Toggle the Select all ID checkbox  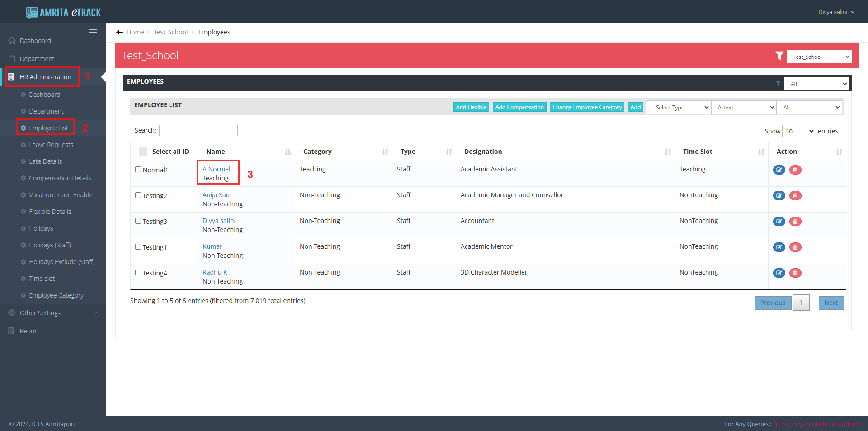point(143,152)
